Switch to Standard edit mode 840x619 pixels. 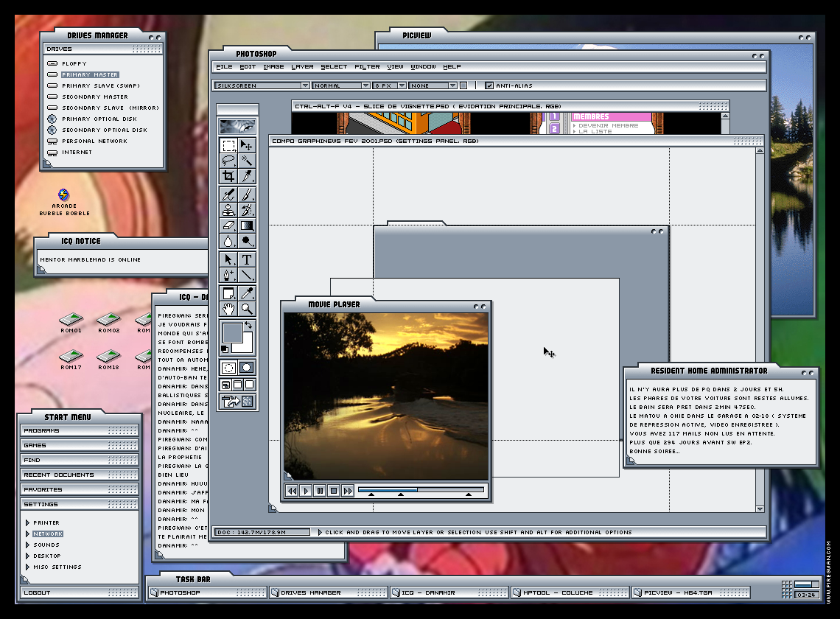228,368
